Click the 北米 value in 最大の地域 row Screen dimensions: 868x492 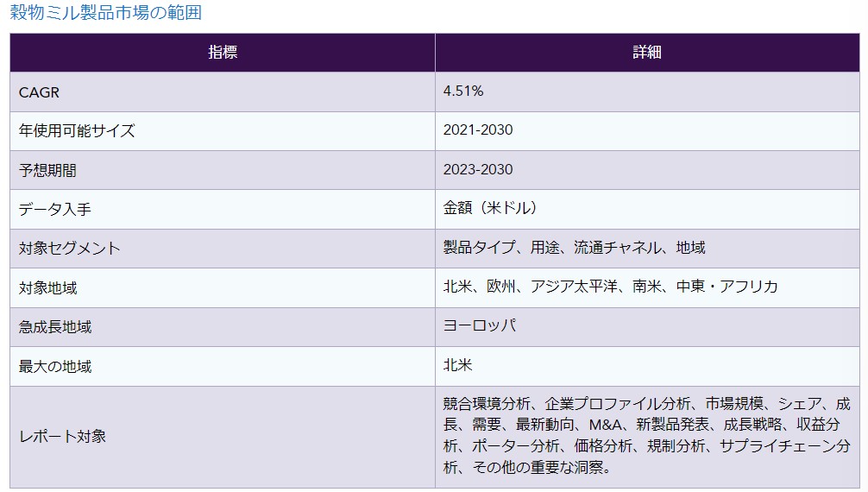(x=457, y=364)
